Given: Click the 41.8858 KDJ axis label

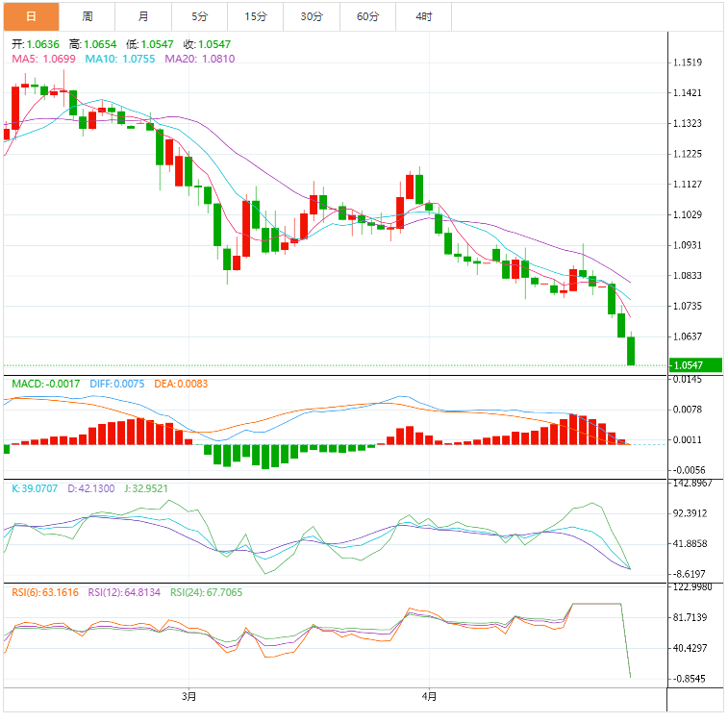Looking at the screenshot, I should point(690,544).
